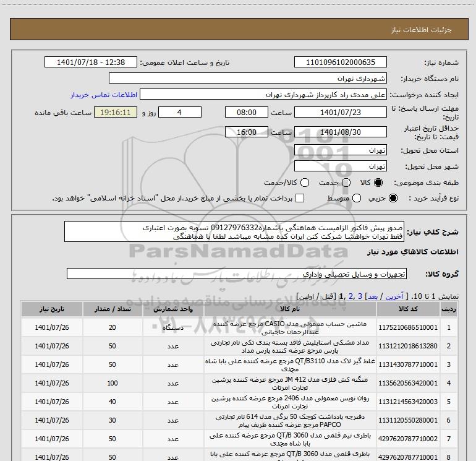Click the delivery city field تهران
Viewport: 476px width, 461px height.
(x=340, y=166)
